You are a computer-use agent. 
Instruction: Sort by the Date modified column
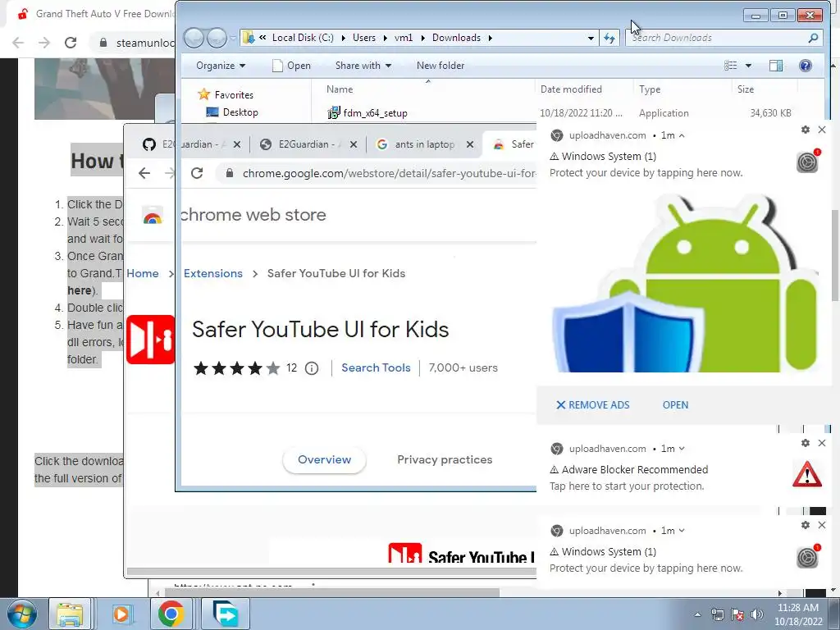(571, 89)
